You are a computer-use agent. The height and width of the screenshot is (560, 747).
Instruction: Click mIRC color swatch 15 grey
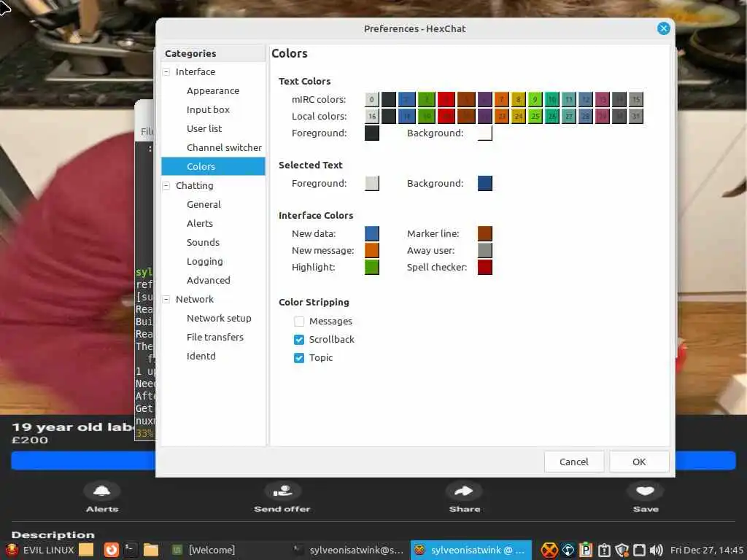coord(636,99)
